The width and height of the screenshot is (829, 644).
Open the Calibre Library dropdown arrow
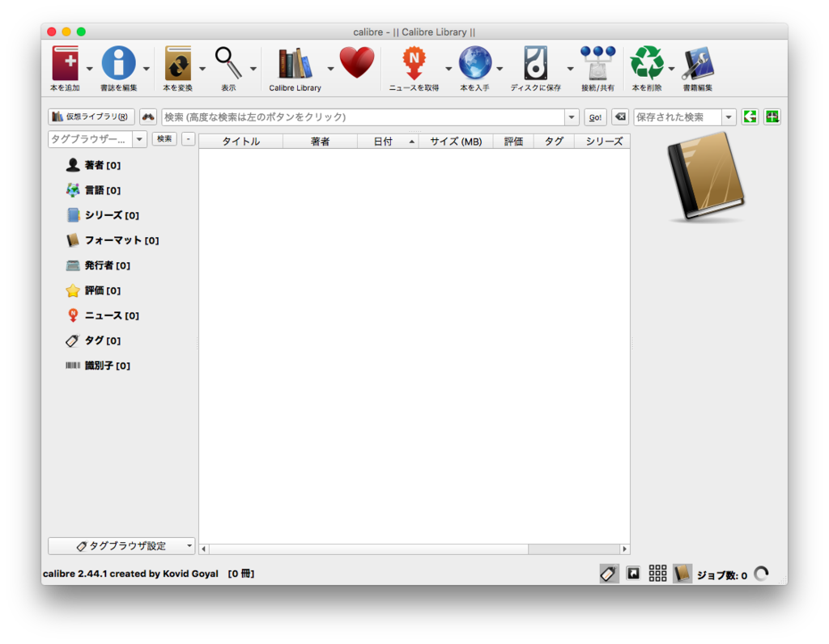point(330,69)
